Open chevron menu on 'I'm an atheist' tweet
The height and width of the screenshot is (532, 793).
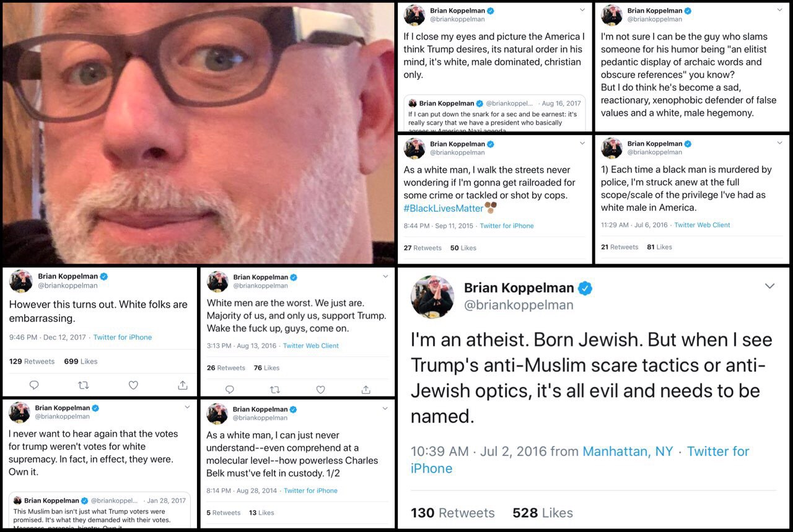(769, 286)
